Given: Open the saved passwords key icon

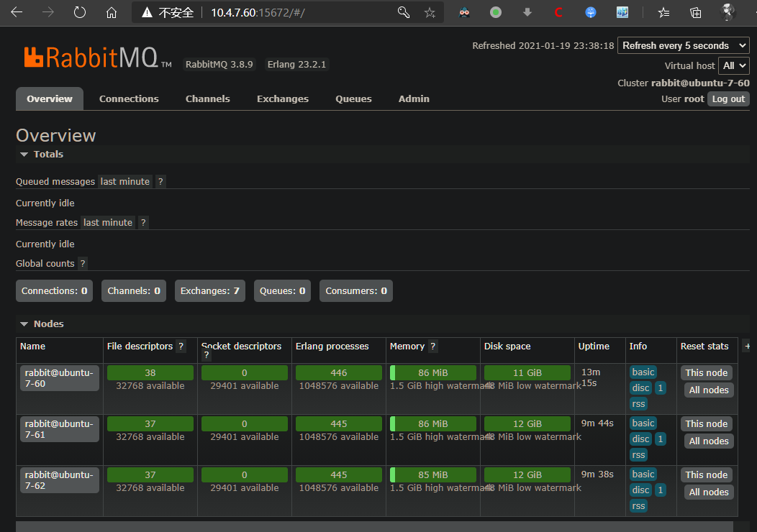Looking at the screenshot, I should 404,12.
